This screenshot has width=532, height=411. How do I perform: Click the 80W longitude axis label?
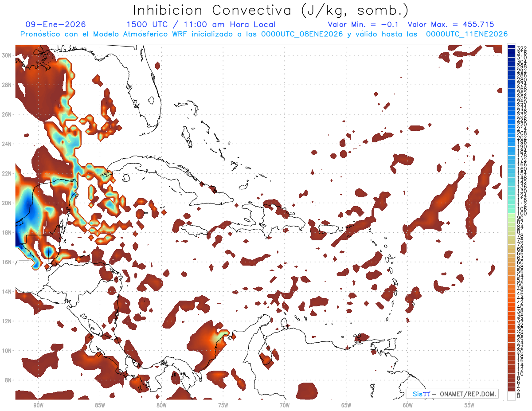pos(161,405)
